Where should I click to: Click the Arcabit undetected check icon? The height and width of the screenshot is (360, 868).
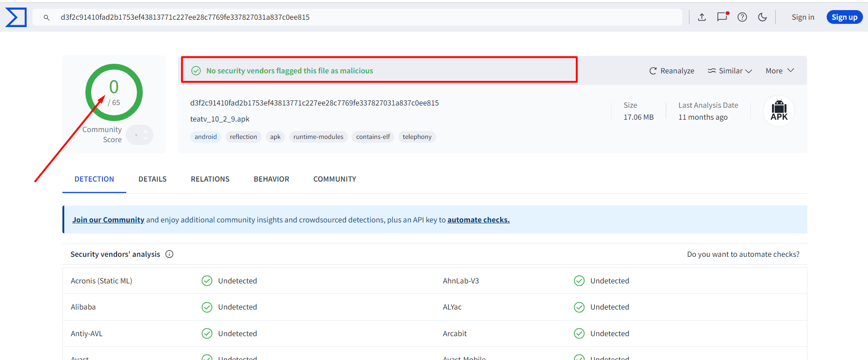579,333
